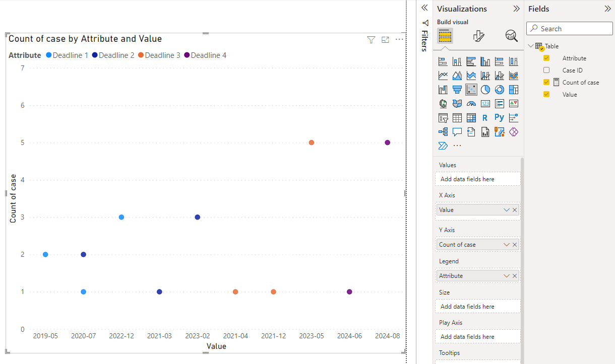Insert the Filled map visual
Image resolution: width=615 pixels, height=364 pixels.
click(457, 104)
